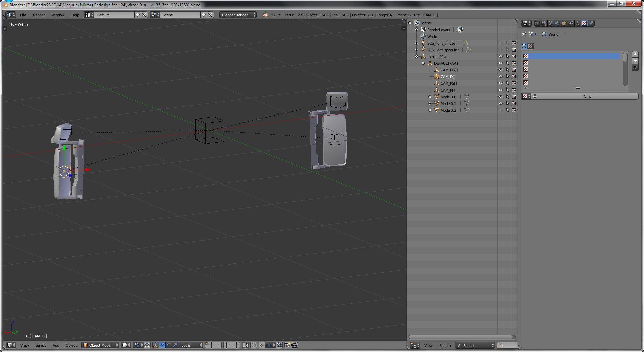Open the Texture properties checker tab

[x=584, y=23]
